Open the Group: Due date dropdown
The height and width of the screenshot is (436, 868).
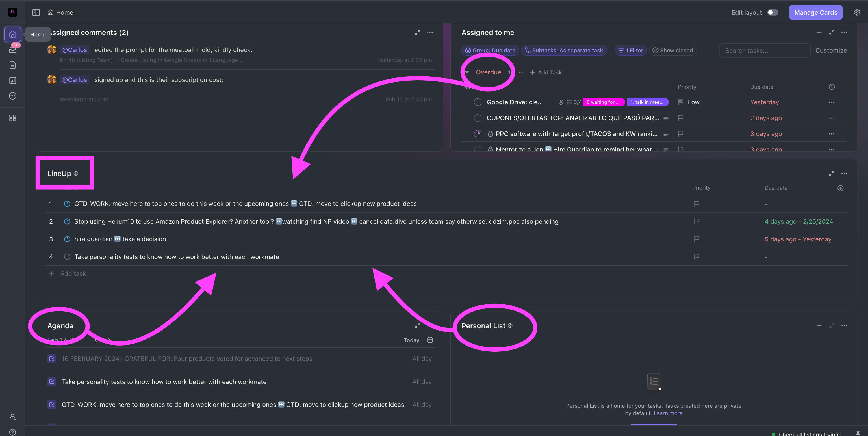pyautogui.click(x=490, y=50)
